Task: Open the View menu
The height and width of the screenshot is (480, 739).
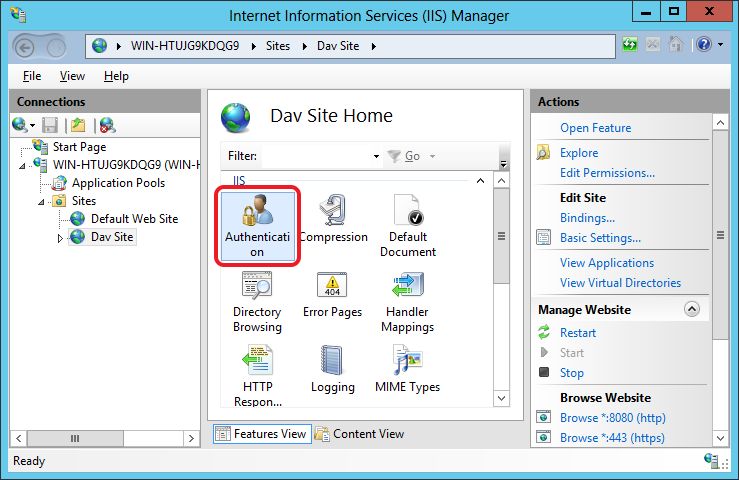Action: pos(72,76)
